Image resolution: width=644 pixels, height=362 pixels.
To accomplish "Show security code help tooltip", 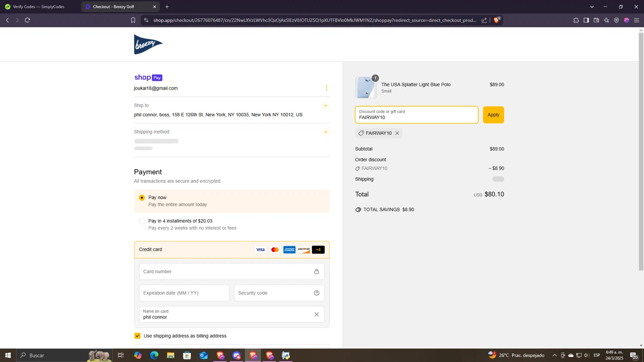I will (316, 293).
